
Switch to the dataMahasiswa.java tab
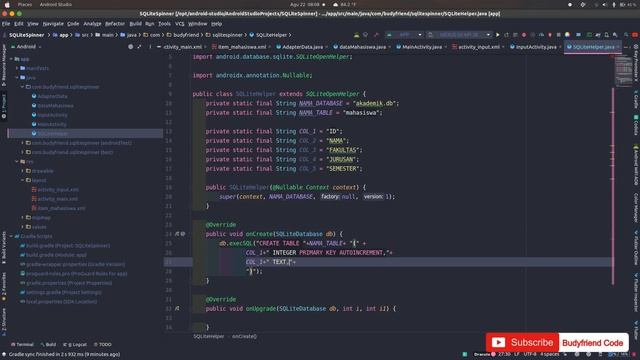pyautogui.click(x=362, y=47)
